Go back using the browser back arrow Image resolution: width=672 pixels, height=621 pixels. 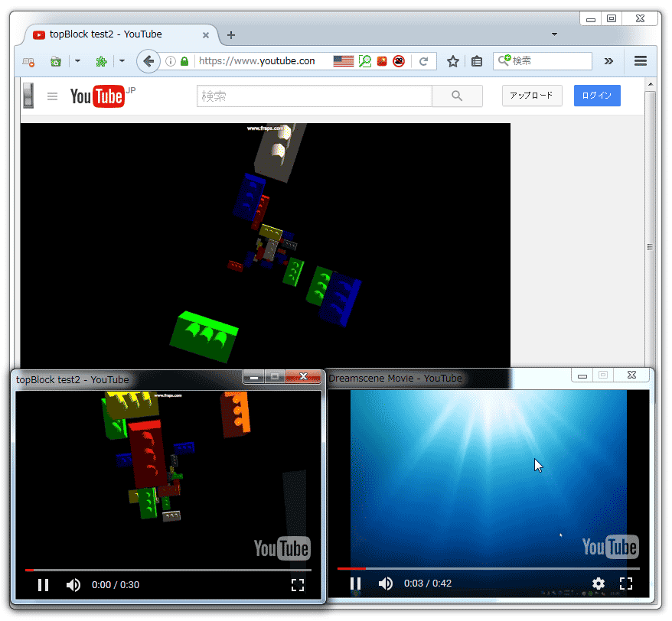pyautogui.click(x=148, y=61)
